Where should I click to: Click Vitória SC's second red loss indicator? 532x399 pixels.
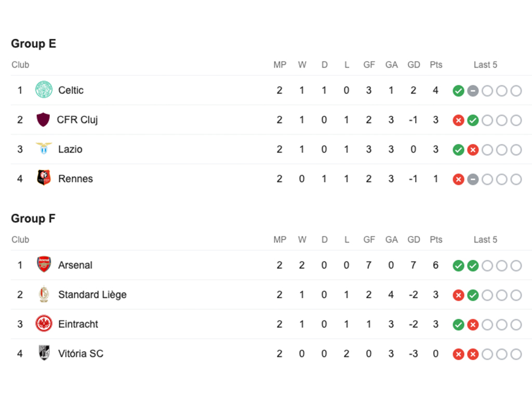[473, 354]
